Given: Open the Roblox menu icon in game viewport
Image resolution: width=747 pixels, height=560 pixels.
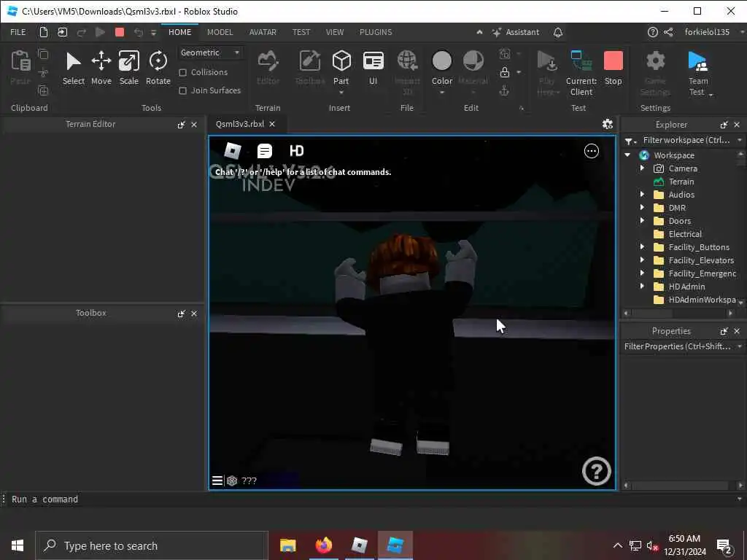Looking at the screenshot, I should [233, 151].
